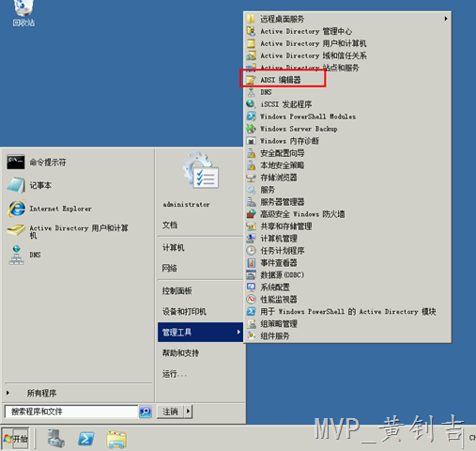Screen dimensions: 476x451
Task: Expand the 远程桌面服务 submenu arrow
Action: click(x=446, y=19)
